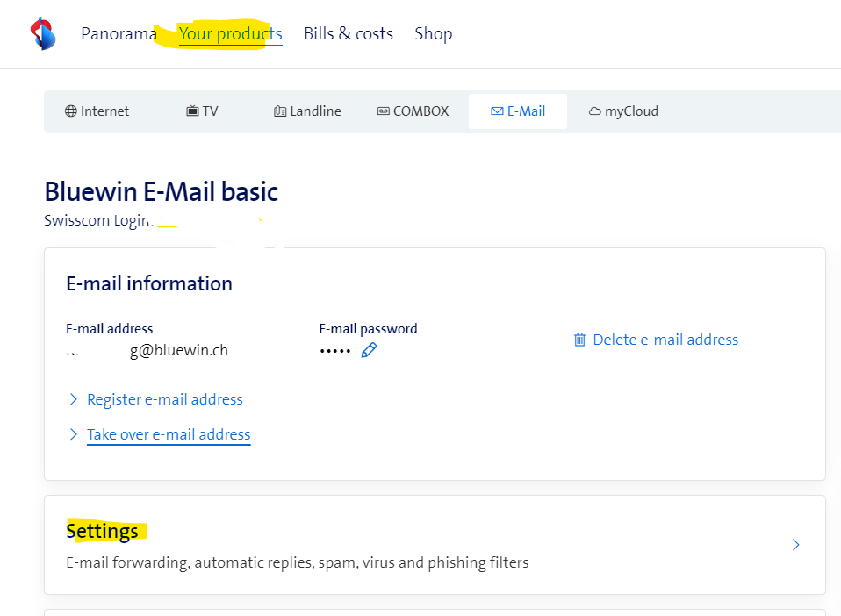Click the Delete e-mail address text
This screenshot has height=616, width=841.
click(x=665, y=340)
